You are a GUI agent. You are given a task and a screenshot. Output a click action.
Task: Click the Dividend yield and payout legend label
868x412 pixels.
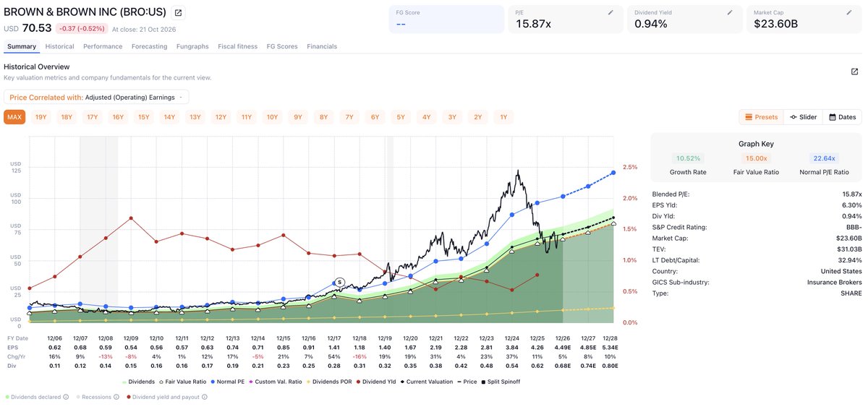pos(165,397)
